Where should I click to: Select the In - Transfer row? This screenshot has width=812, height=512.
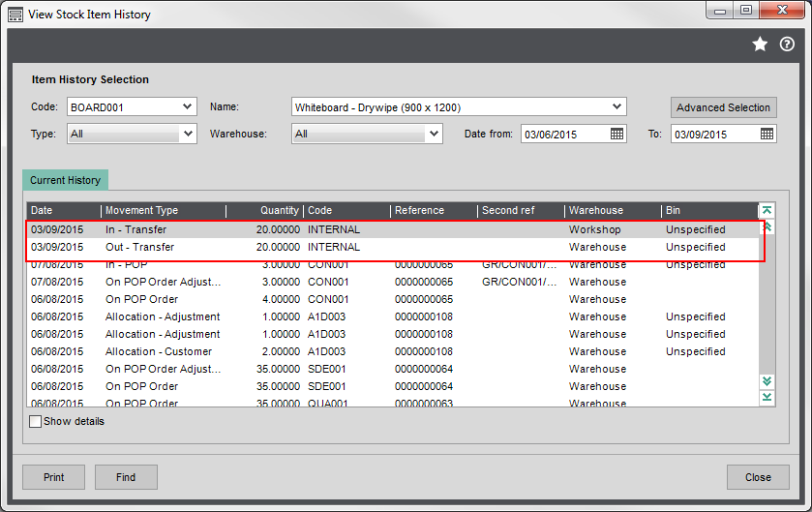[x=393, y=229]
